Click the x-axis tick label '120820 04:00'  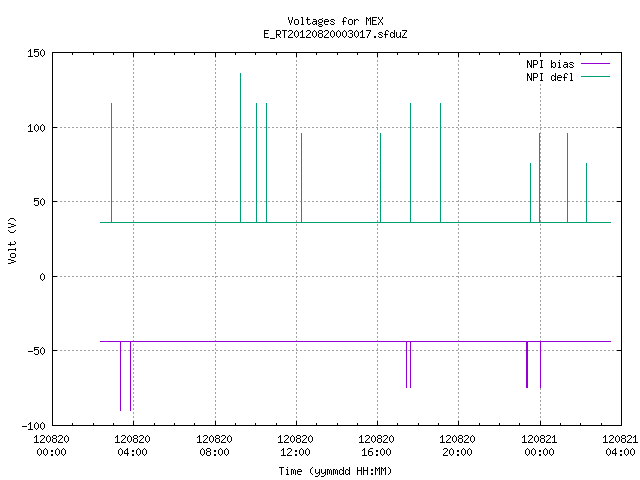coord(132,445)
